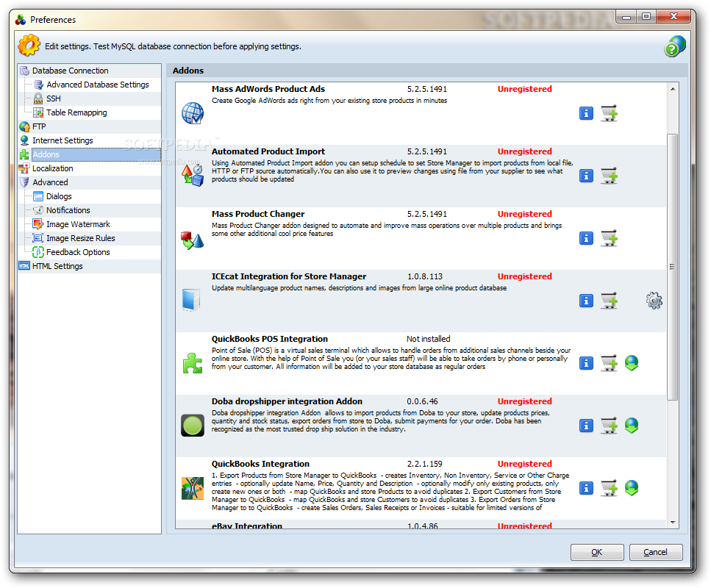Click cart icon for Doba dropshipper addon
Screen dimensions: 711x588
[609, 426]
